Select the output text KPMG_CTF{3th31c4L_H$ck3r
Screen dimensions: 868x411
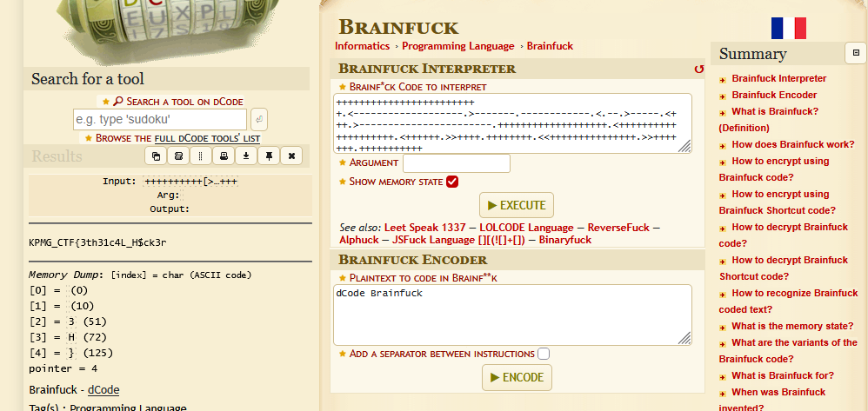[x=97, y=242]
